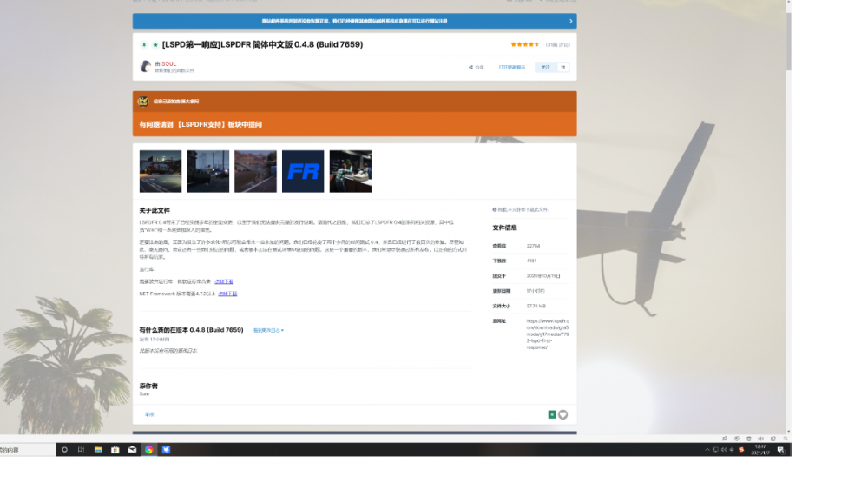Click the SOUL author avatar
This screenshot has height=489, width=868.
tap(145, 67)
